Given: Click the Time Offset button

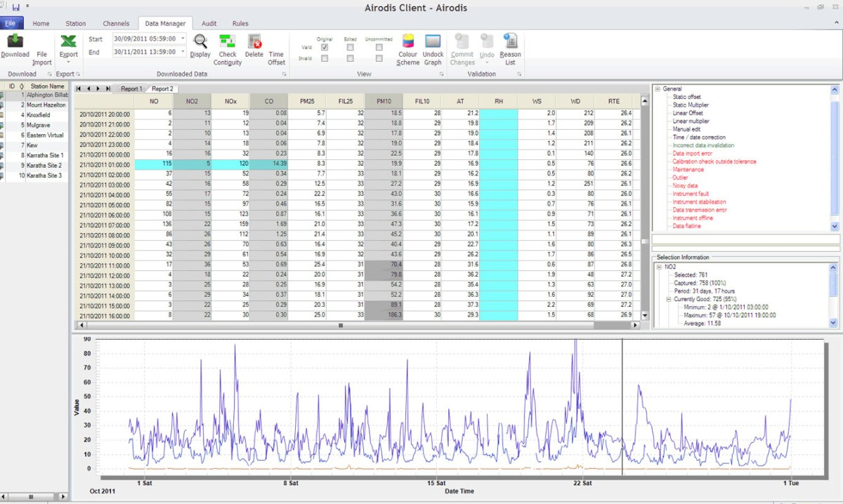Looking at the screenshot, I should 277,58.
